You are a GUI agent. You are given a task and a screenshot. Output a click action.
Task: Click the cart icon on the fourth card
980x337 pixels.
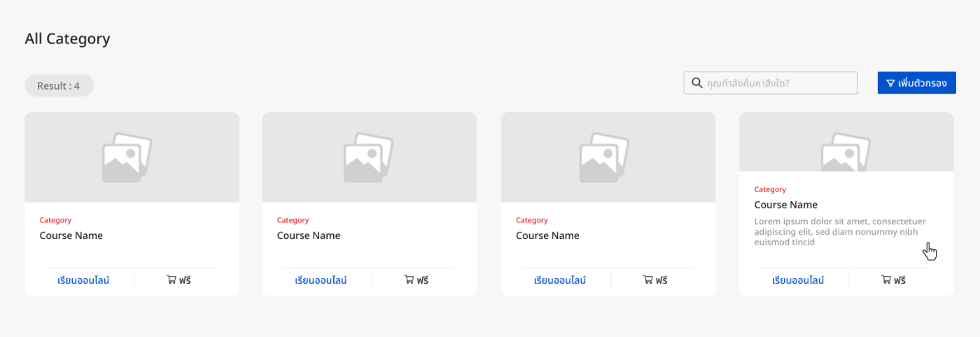886,280
